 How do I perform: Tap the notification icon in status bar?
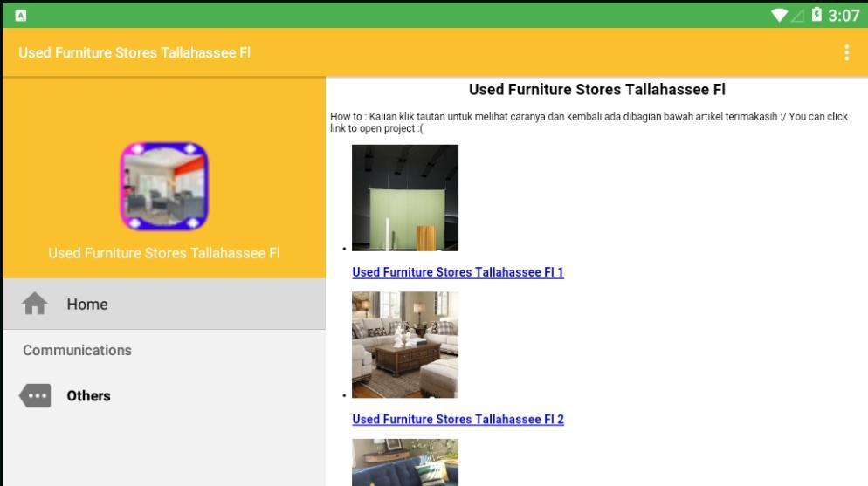pos(20,16)
